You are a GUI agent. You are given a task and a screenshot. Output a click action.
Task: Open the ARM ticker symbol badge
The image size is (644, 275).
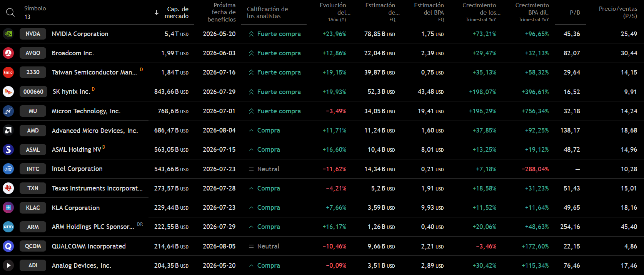tap(33, 227)
